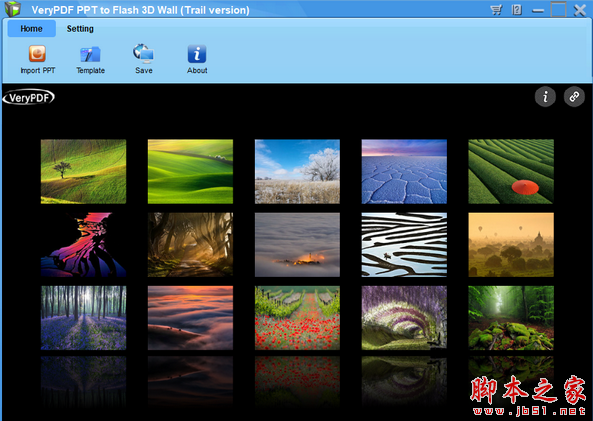The height and width of the screenshot is (421, 593).
Task: Pick the frosty white tree thumbnail
Action: coord(297,171)
